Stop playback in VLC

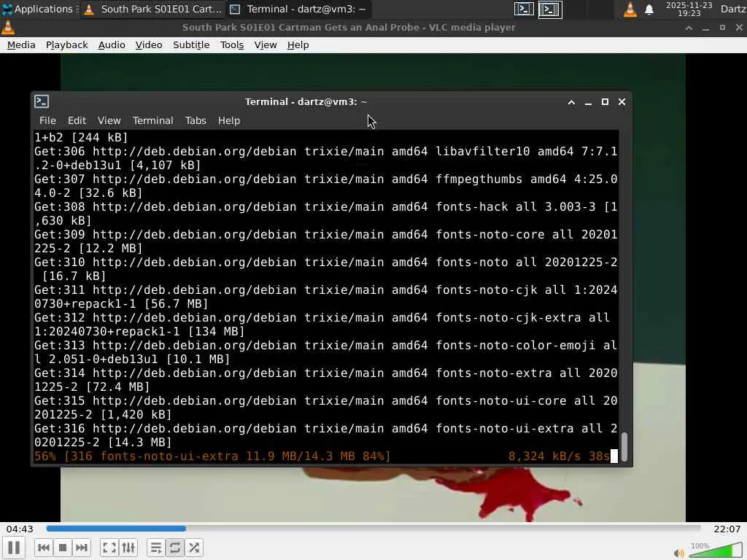click(x=63, y=548)
